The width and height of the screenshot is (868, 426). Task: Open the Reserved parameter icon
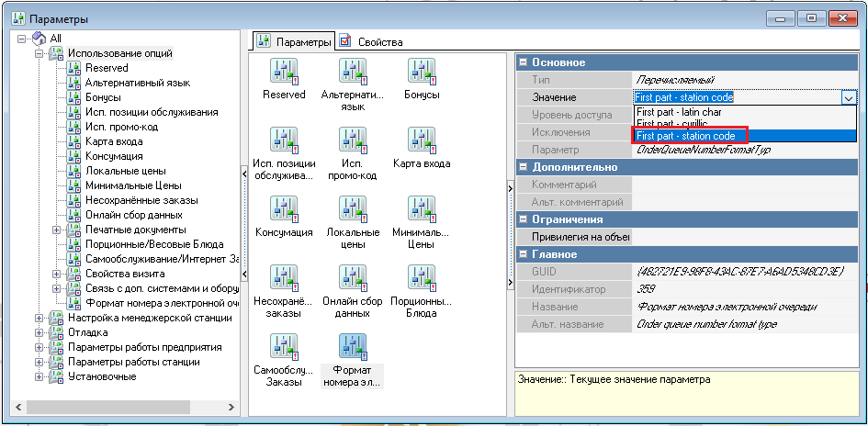coord(283,73)
